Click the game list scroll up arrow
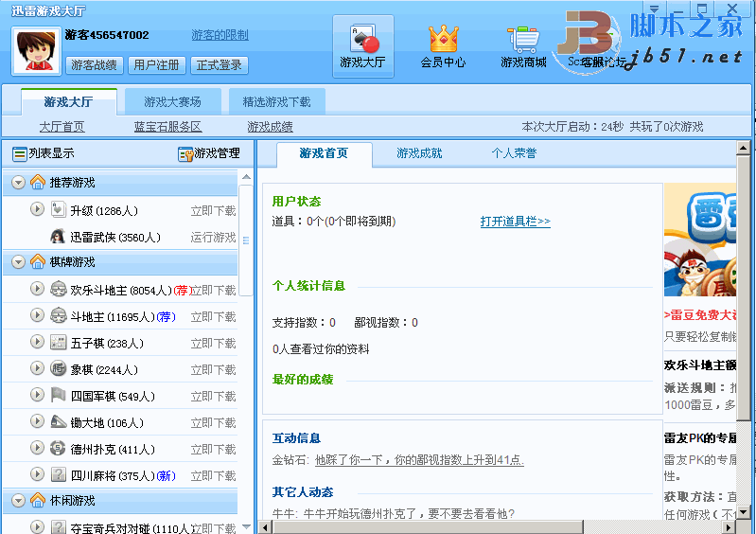 click(246, 176)
